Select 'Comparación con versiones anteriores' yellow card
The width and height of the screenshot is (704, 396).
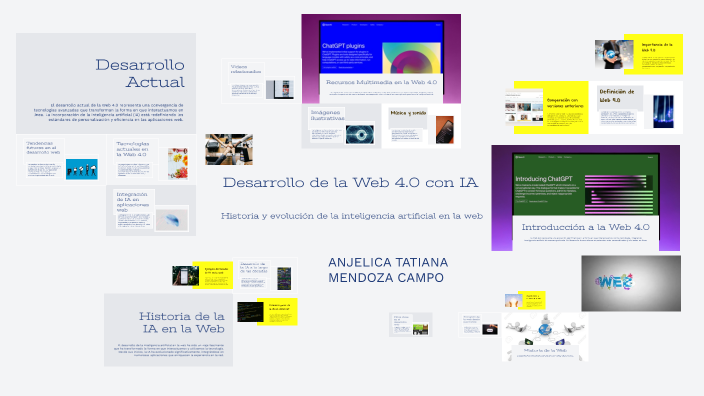coord(566,107)
